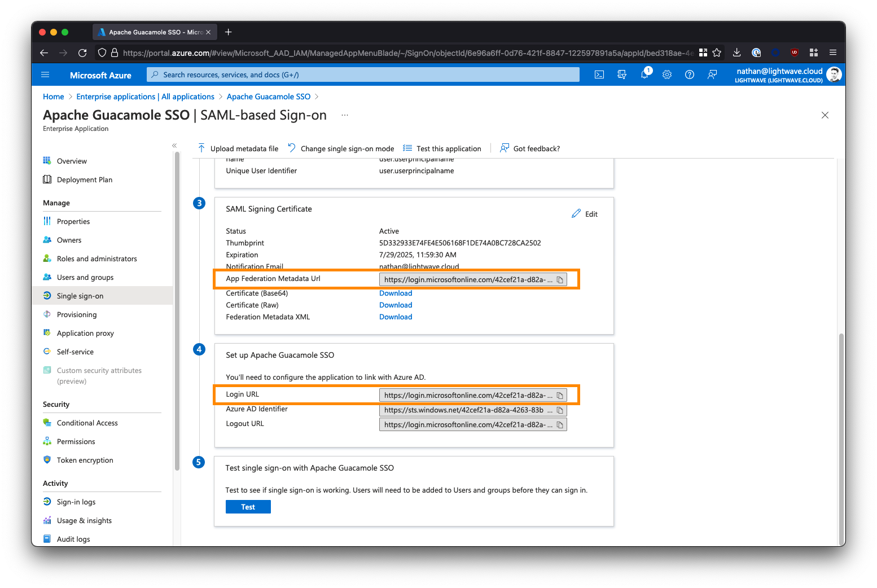877x588 pixels.
Task: Download the Certificate (Base64)
Action: pyautogui.click(x=396, y=293)
